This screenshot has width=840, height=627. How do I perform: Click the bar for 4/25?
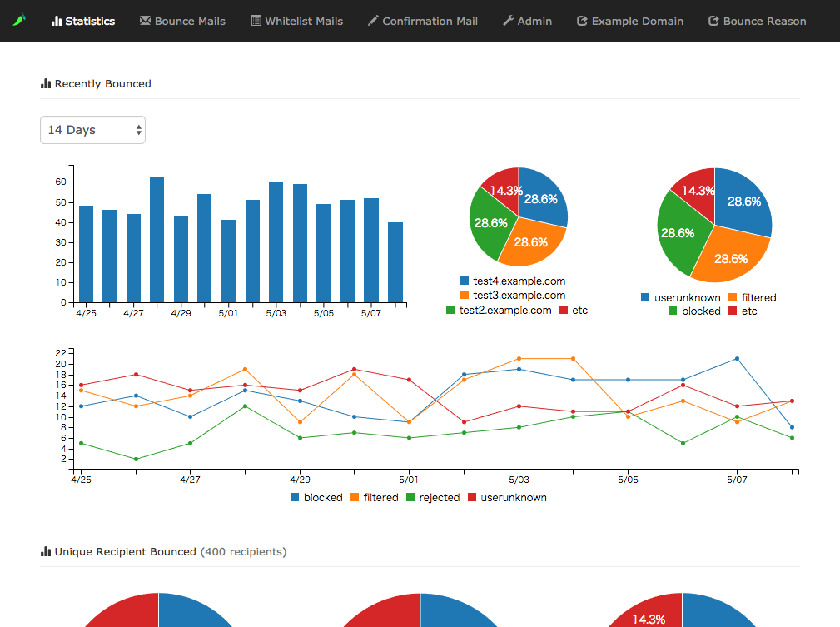(x=87, y=254)
